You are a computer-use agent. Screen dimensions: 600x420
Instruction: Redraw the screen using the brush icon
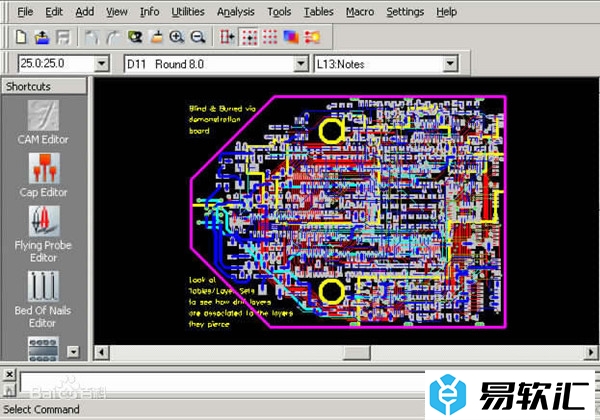156,37
